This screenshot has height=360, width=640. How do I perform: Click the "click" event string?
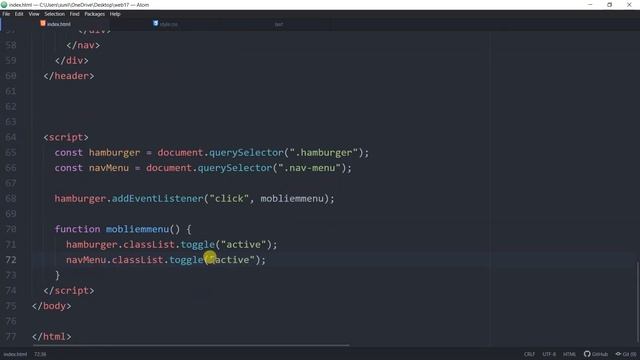click(229, 198)
